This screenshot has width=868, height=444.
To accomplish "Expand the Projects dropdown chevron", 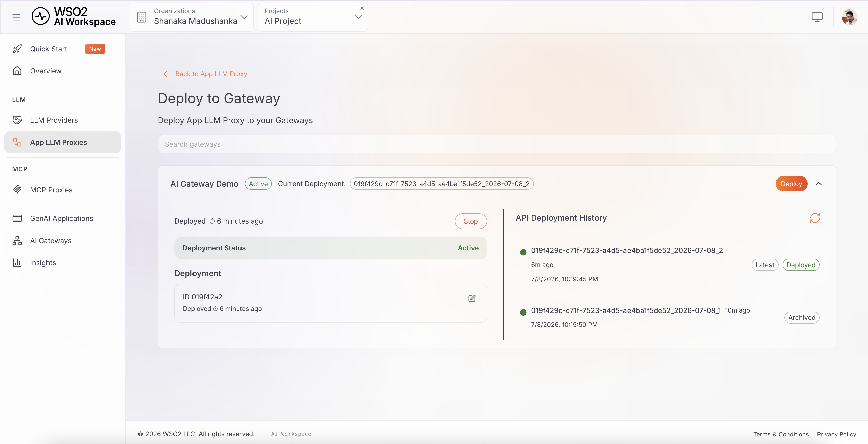I will click(x=359, y=17).
